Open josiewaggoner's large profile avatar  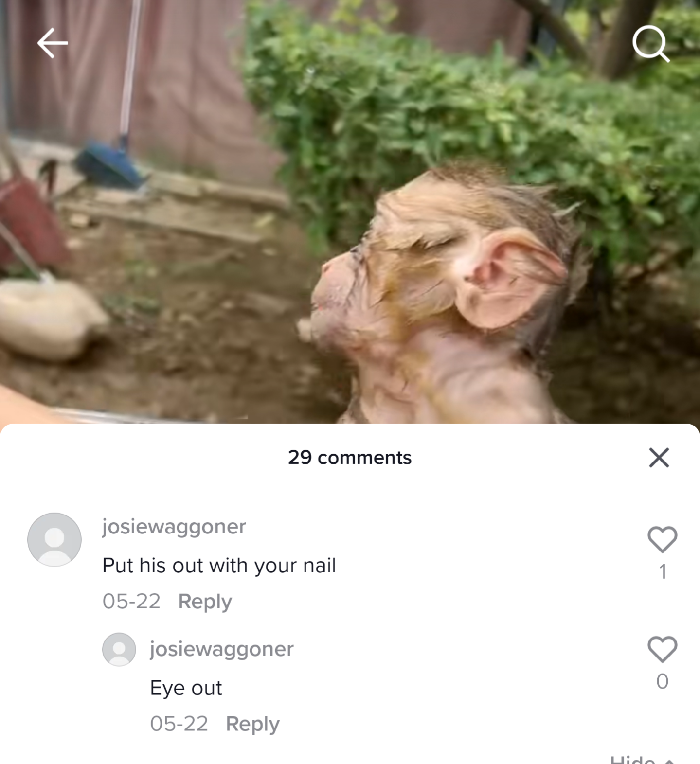[54, 539]
